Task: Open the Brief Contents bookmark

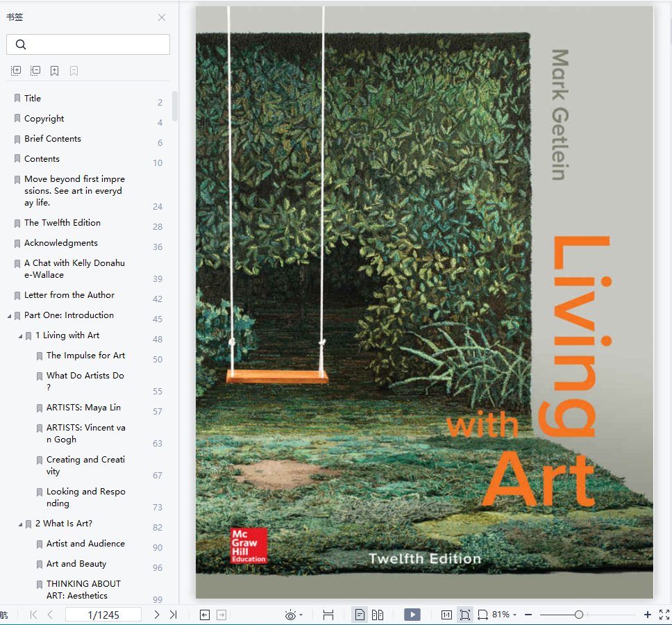Action: 53,138
